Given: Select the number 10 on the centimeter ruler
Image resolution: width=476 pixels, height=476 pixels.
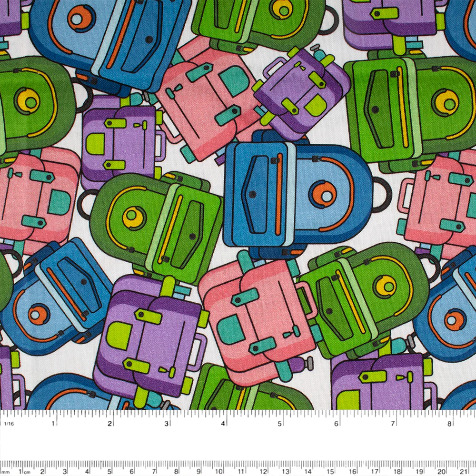Looking at the screenshot, I should point(218,471).
